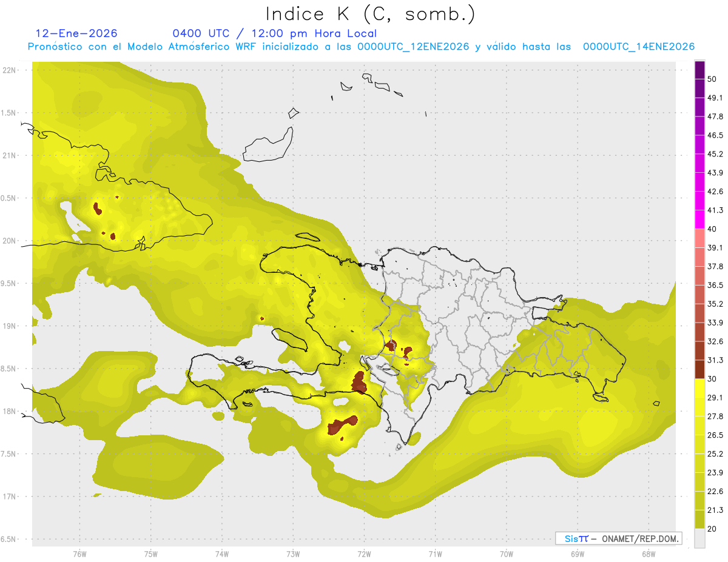728x562 pixels.
Task: Click the '0.5N' latitude label
Action: (x=8, y=198)
